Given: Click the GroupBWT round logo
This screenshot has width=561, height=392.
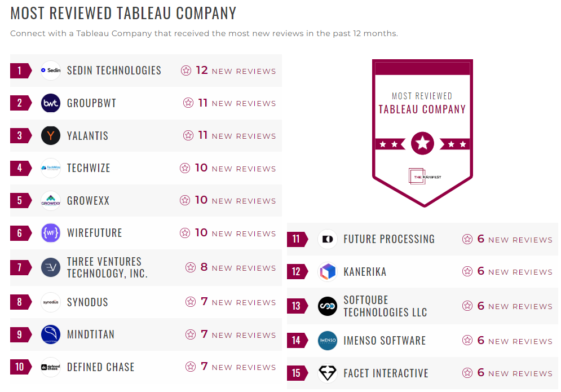Looking at the screenshot, I should [x=51, y=103].
